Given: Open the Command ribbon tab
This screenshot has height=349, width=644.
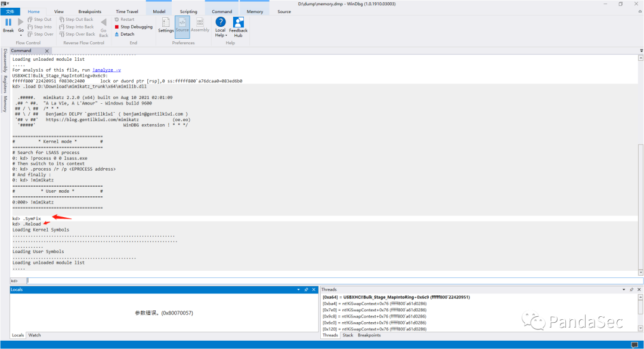Looking at the screenshot, I should coord(222,11).
